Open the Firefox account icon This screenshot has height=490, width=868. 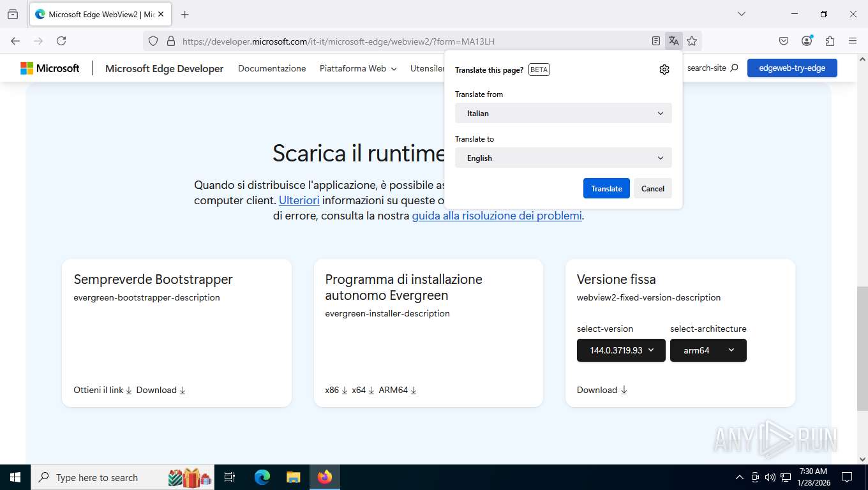(x=807, y=41)
